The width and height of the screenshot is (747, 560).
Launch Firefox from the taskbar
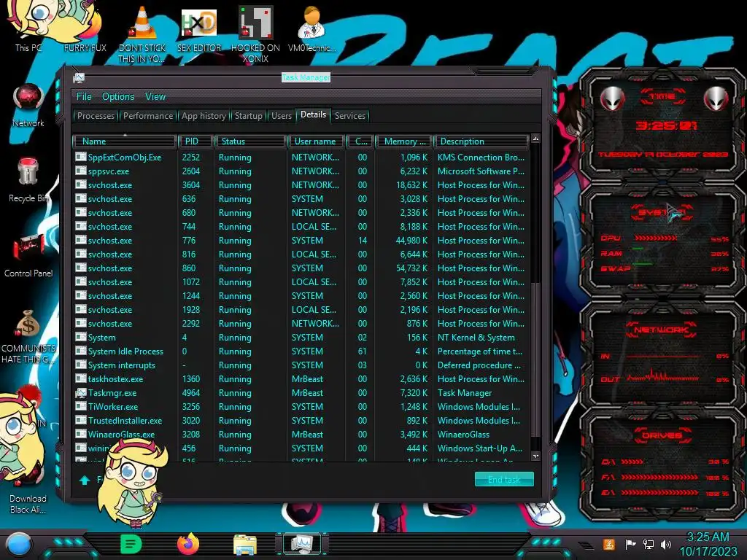[188, 544]
